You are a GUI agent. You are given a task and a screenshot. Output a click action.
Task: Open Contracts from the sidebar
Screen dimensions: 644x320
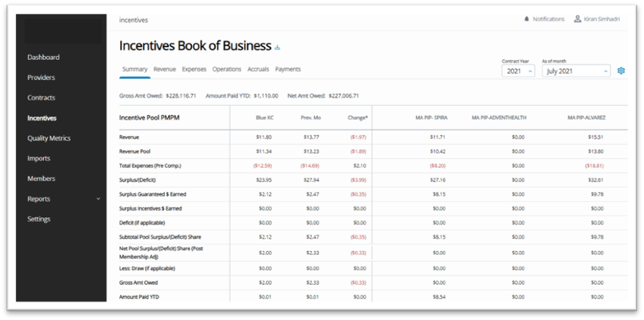tap(41, 98)
